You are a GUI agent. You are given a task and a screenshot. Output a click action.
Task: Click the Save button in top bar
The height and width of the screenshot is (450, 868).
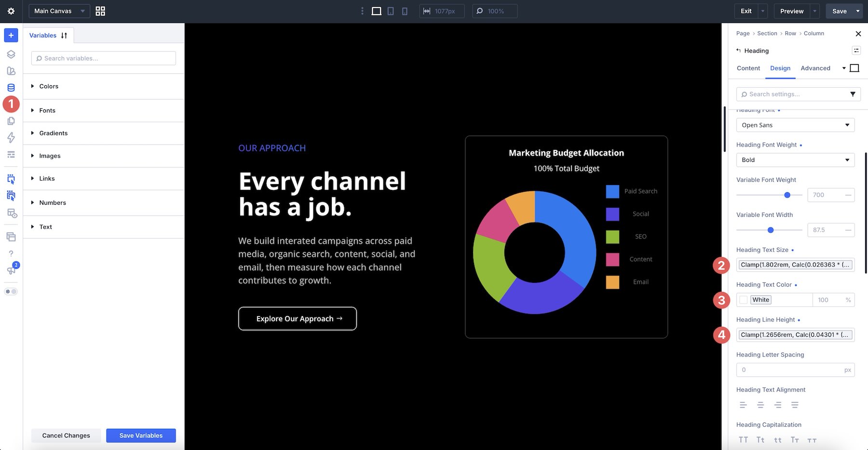click(840, 11)
